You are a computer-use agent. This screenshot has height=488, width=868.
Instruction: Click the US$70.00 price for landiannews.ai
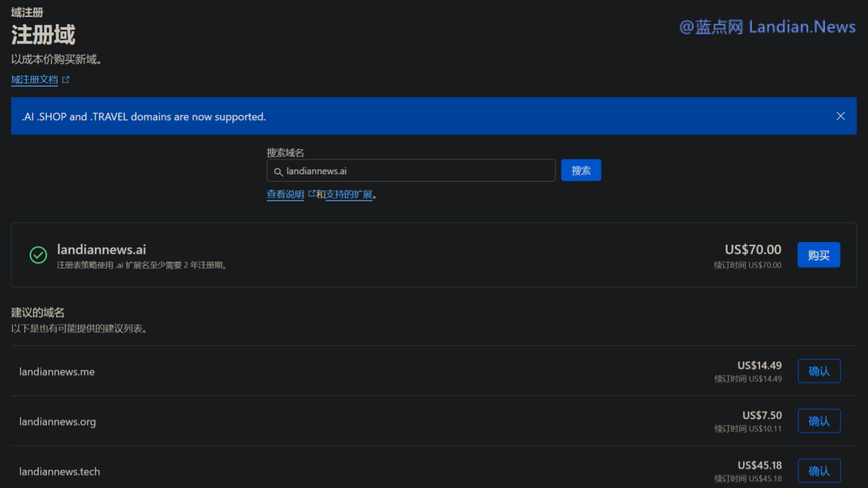point(753,249)
